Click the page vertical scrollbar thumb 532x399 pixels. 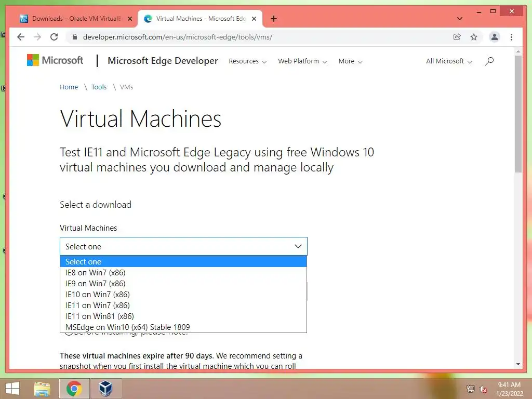(x=518, y=114)
